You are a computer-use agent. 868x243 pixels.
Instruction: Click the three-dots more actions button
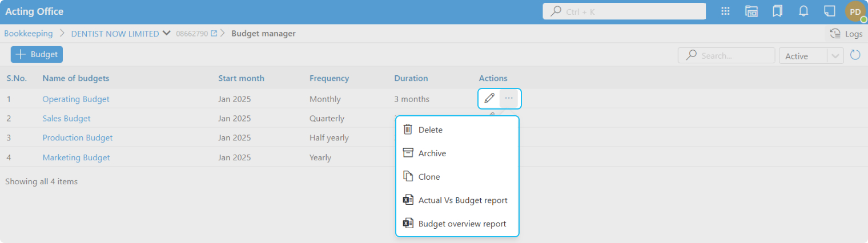pyautogui.click(x=509, y=99)
